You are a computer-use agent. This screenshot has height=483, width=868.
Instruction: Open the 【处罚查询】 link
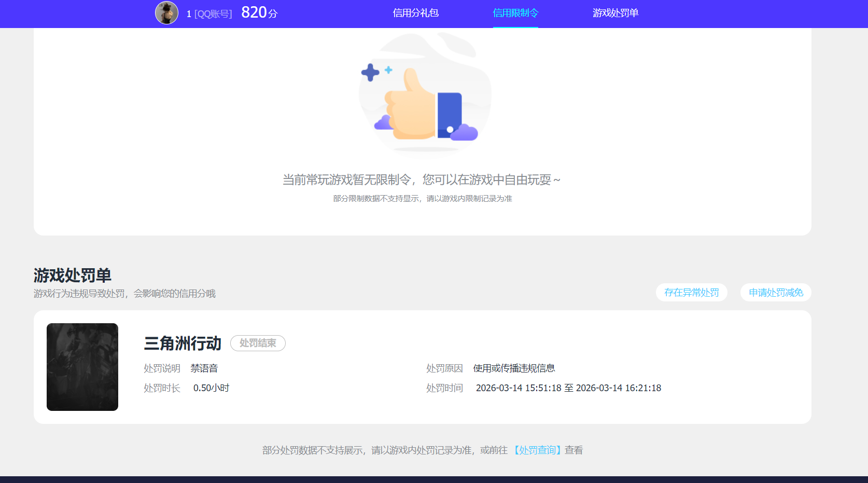(537, 450)
